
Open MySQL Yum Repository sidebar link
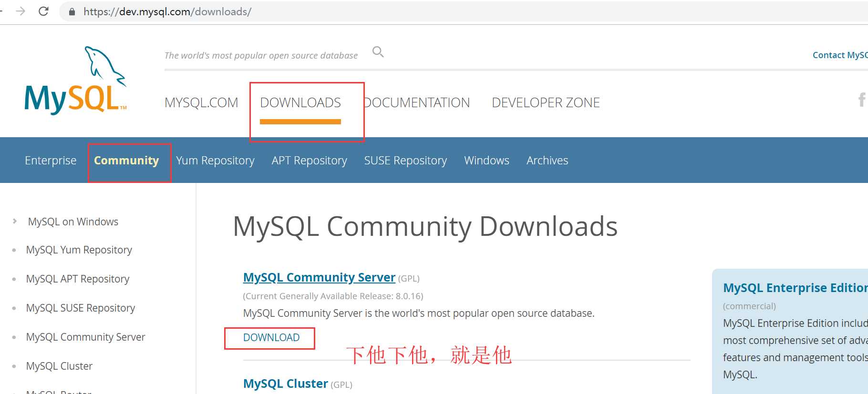point(79,250)
